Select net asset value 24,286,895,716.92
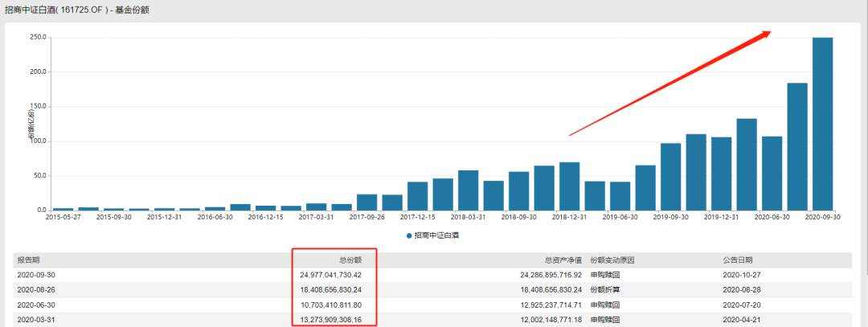Image resolution: width=868 pixels, height=327 pixels. pos(551,275)
